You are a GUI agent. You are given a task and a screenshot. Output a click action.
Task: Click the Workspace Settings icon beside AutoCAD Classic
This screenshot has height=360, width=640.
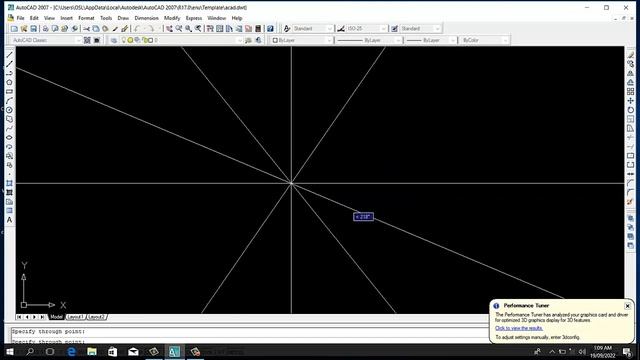click(x=87, y=40)
